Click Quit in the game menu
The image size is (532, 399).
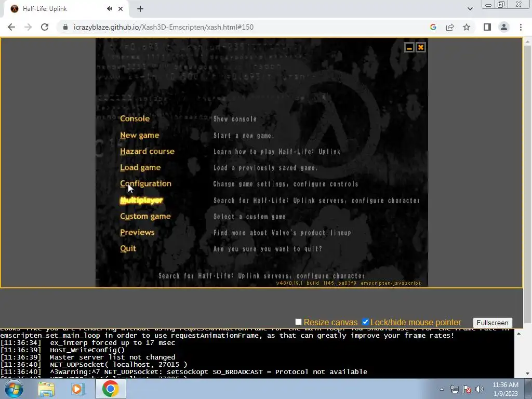(x=128, y=248)
